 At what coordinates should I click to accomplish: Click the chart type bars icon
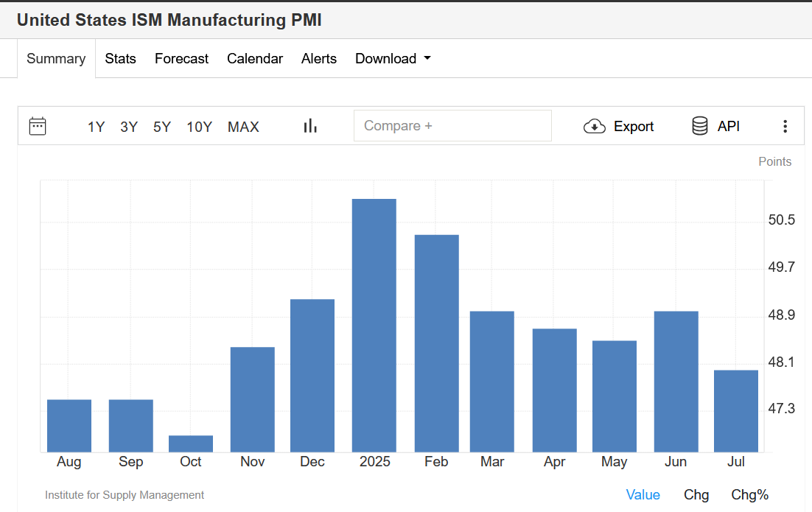tap(310, 126)
